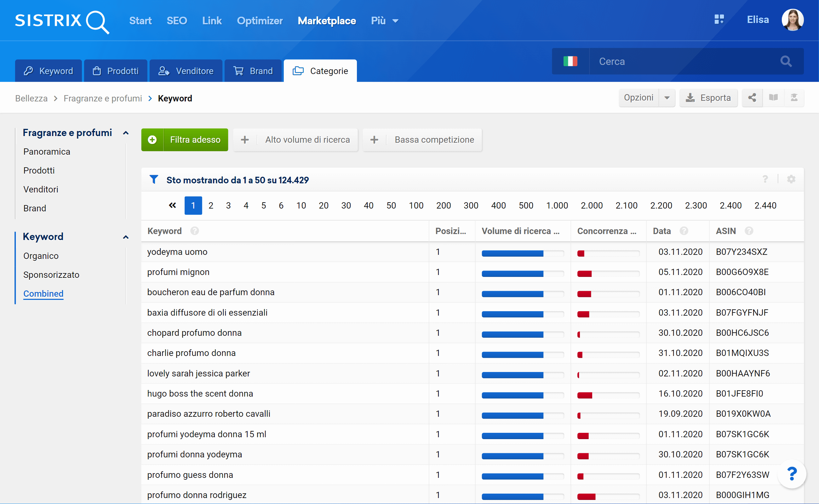Open the apps grid icon beside Elisa
This screenshot has width=819, height=504.
(719, 19)
